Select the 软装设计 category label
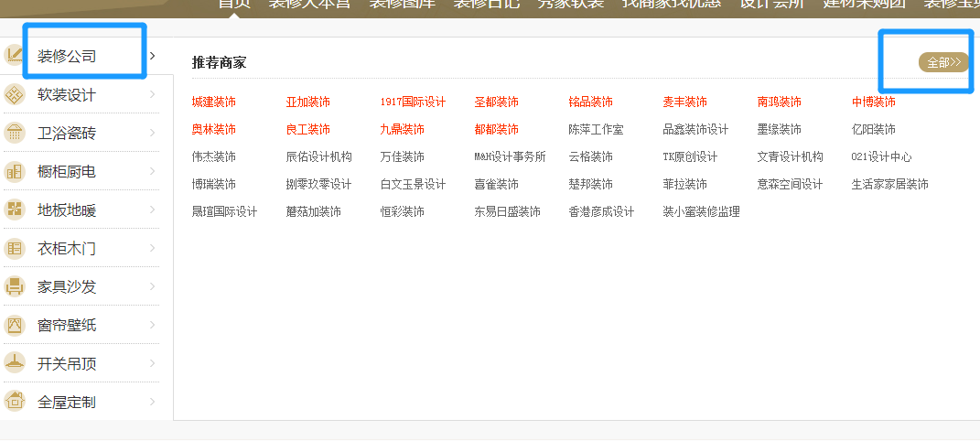Screen dimensions: 980x441 (x=67, y=95)
